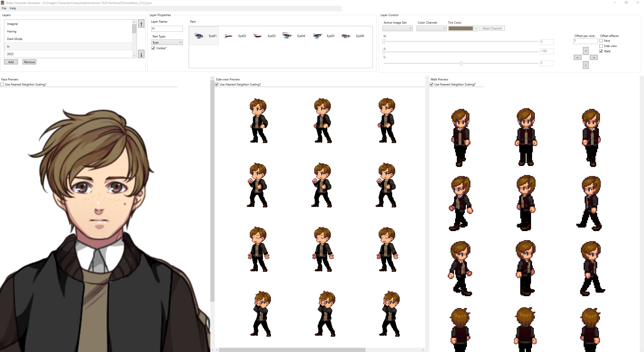The image size is (644, 352).
Task: Move selected layer up with arrow button
Action: [141, 24]
